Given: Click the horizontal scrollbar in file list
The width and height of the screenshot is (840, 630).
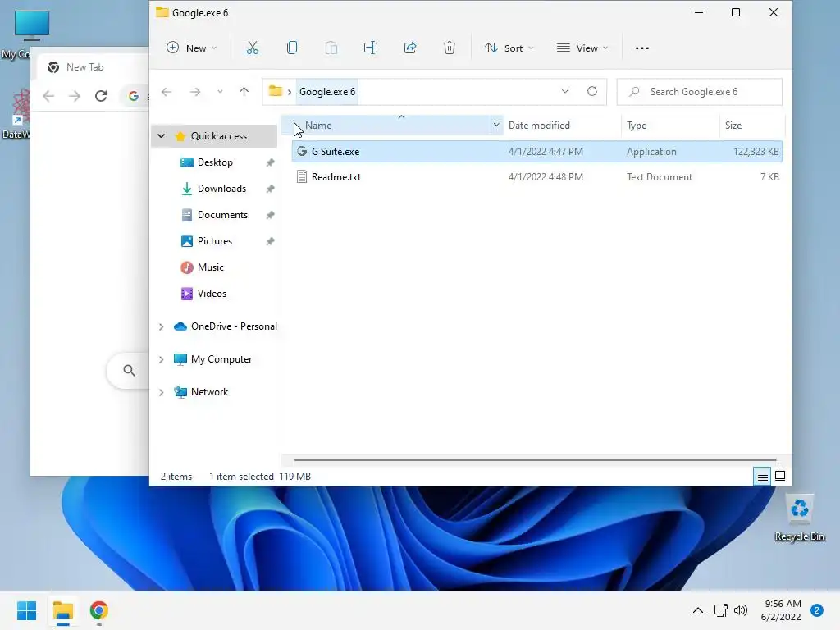Looking at the screenshot, I should point(535,459).
